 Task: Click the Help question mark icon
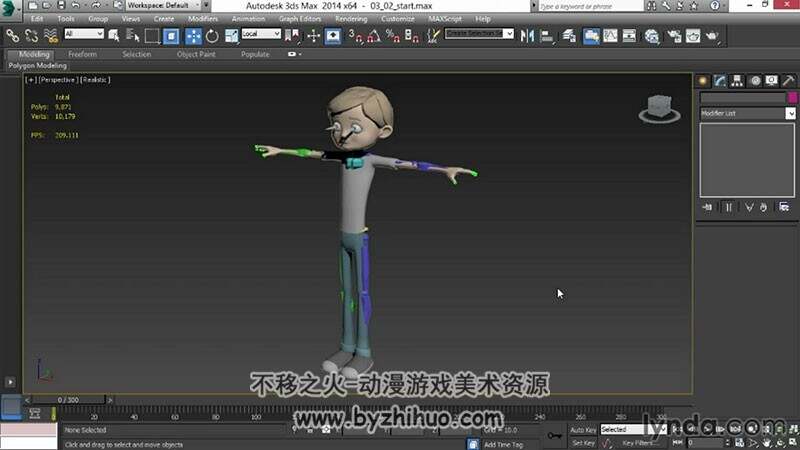click(x=714, y=6)
